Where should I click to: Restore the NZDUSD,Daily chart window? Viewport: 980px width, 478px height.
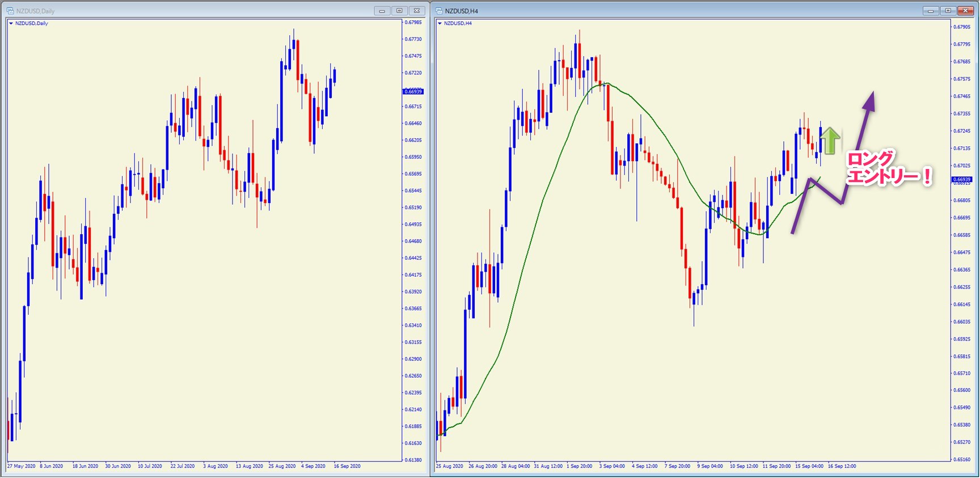[399, 11]
